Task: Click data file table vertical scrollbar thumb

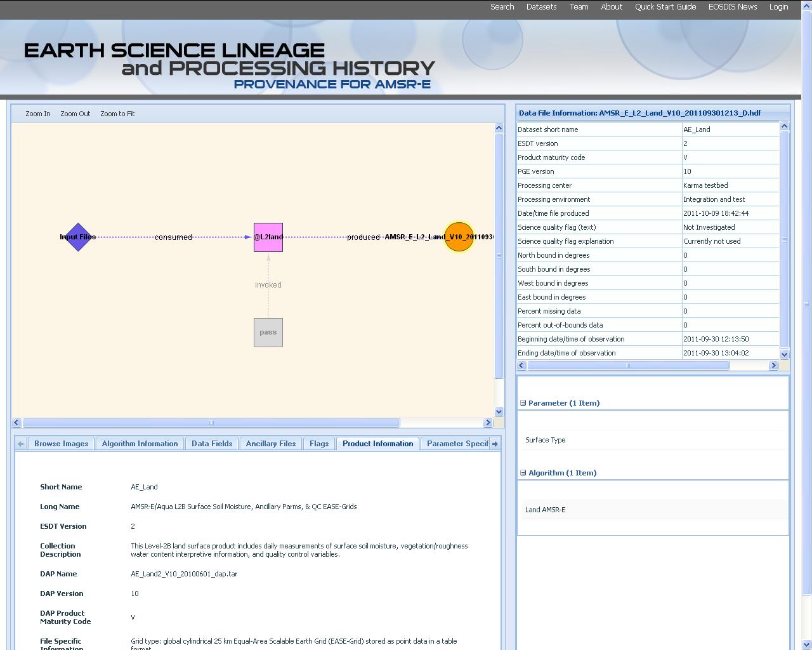Action: [784, 240]
